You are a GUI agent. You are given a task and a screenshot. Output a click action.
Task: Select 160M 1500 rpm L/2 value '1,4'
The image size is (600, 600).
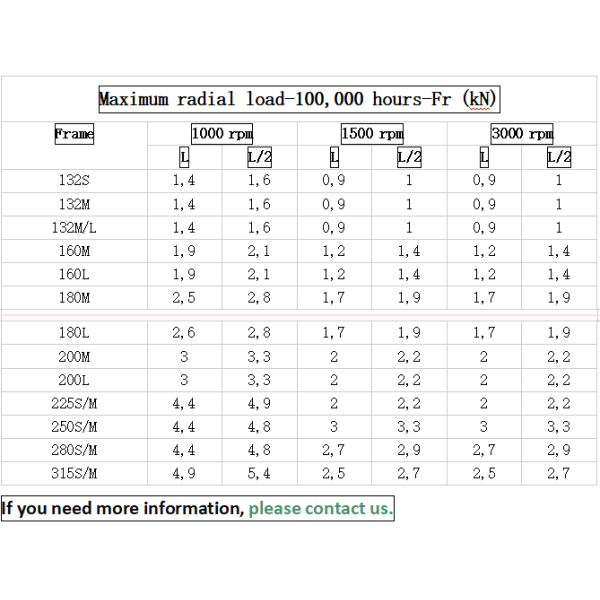pos(409,251)
